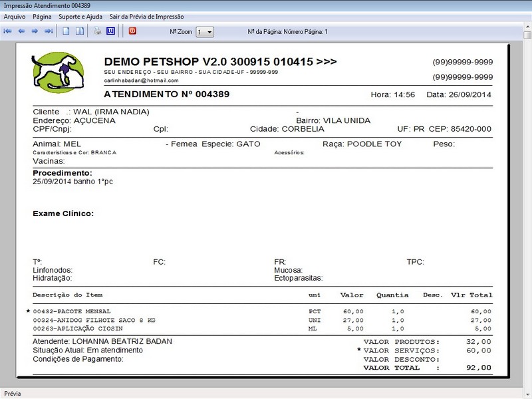Click Situação Atual: Em atendimento
532x399 pixels.
(x=88, y=350)
